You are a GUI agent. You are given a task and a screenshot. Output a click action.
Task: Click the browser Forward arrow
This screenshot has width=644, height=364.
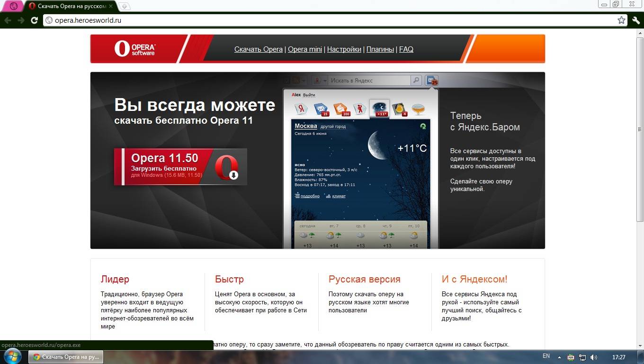(21, 20)
